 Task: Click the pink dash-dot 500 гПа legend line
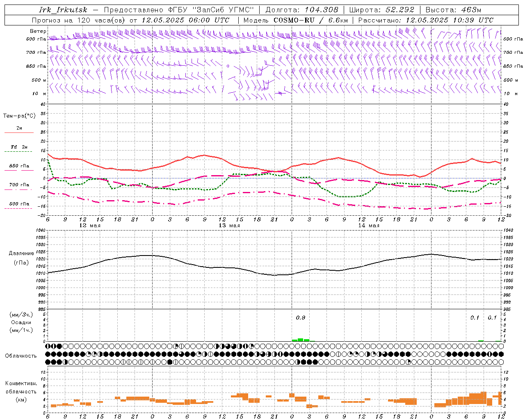pyautogui.click(x=19, y=208)
